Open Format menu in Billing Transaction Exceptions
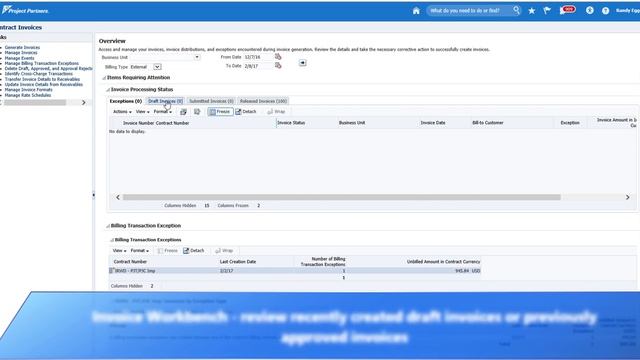640x360 pixels. 140,251
